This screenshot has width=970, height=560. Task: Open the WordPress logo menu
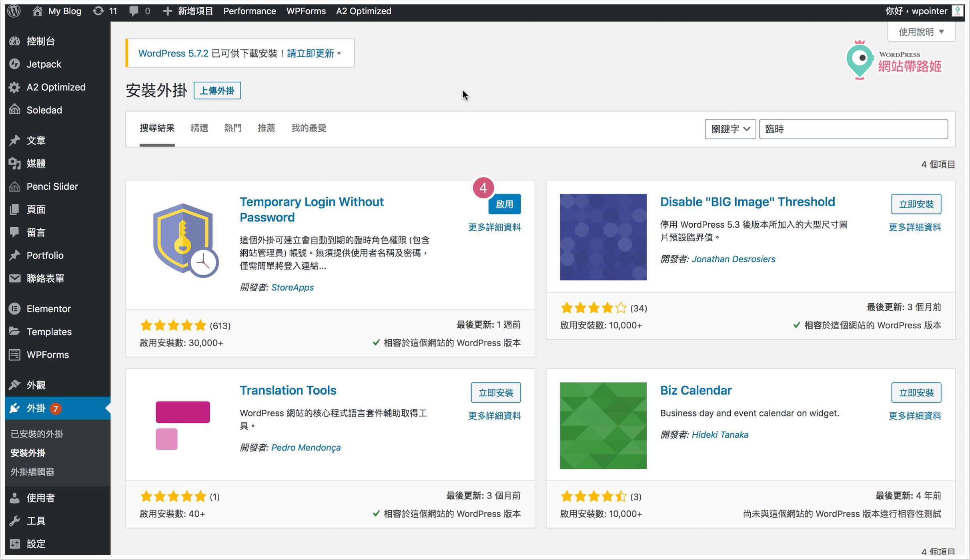tap(14, 11)
